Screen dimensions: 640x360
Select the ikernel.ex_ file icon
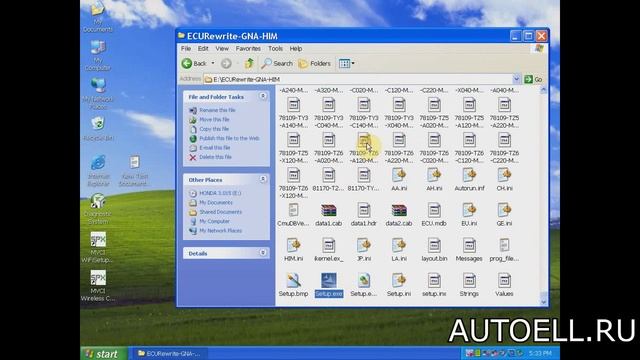point(329,246)
